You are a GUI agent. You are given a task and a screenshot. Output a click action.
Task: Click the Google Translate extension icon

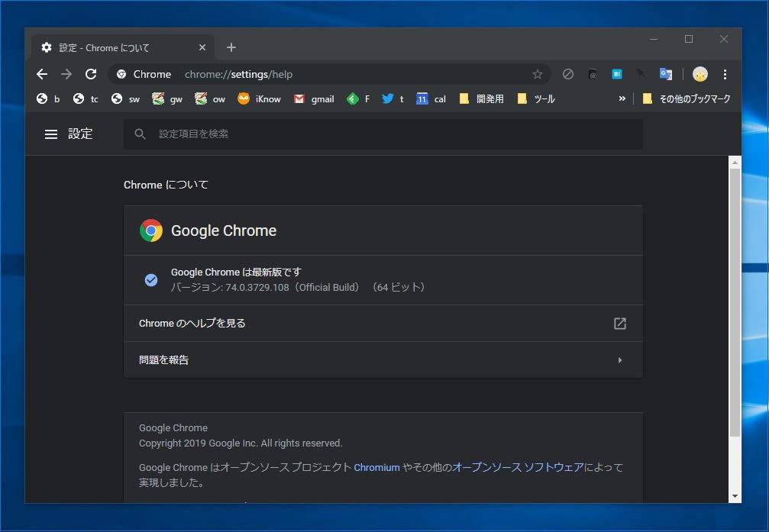[x=666, y=74]
